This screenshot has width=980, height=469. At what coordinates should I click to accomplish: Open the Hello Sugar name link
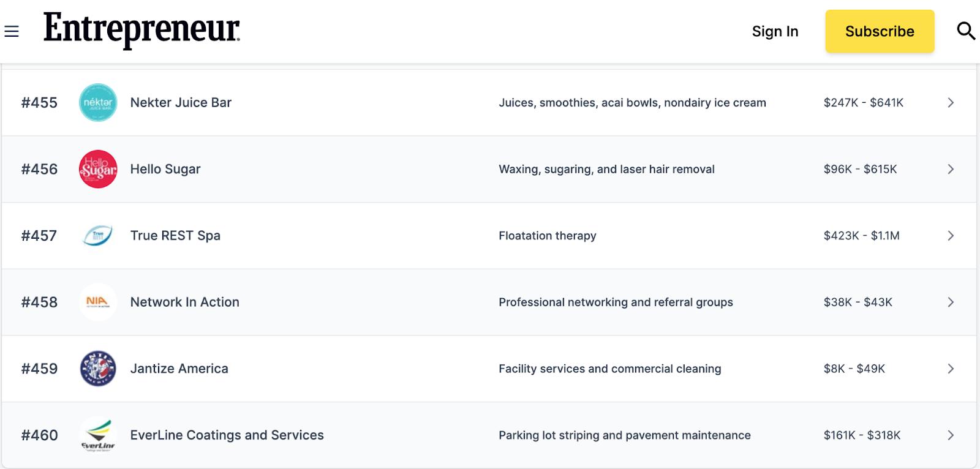pyautogui.click(x=165, y=169)
